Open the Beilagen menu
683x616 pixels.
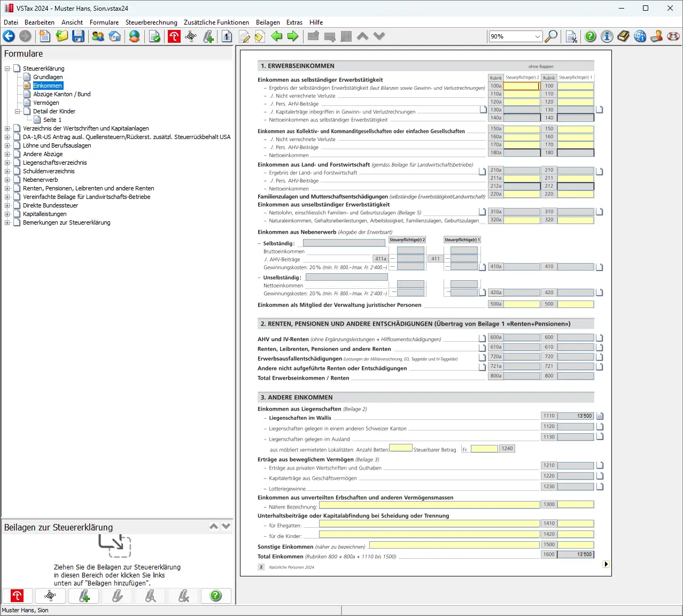[x=268, y=22]
